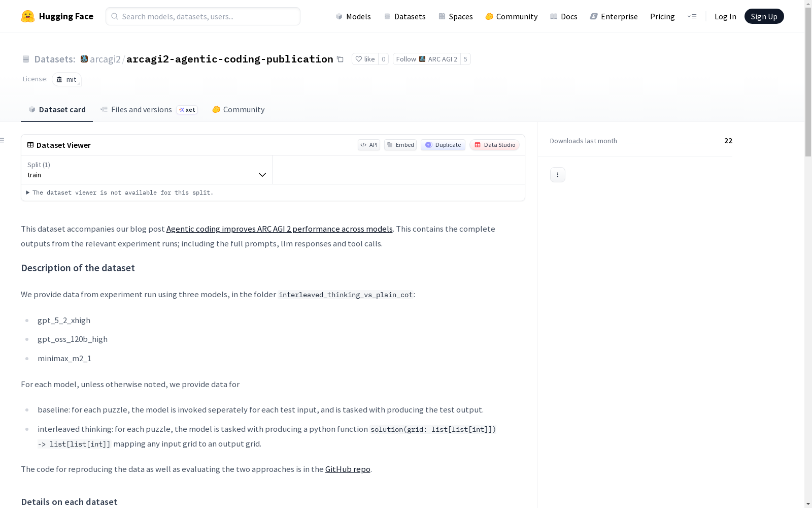Image resolution: width=812 pixels, height=508 pixels.
Task: Go to Models in the top navigation
Action: (x=353, y=16)
